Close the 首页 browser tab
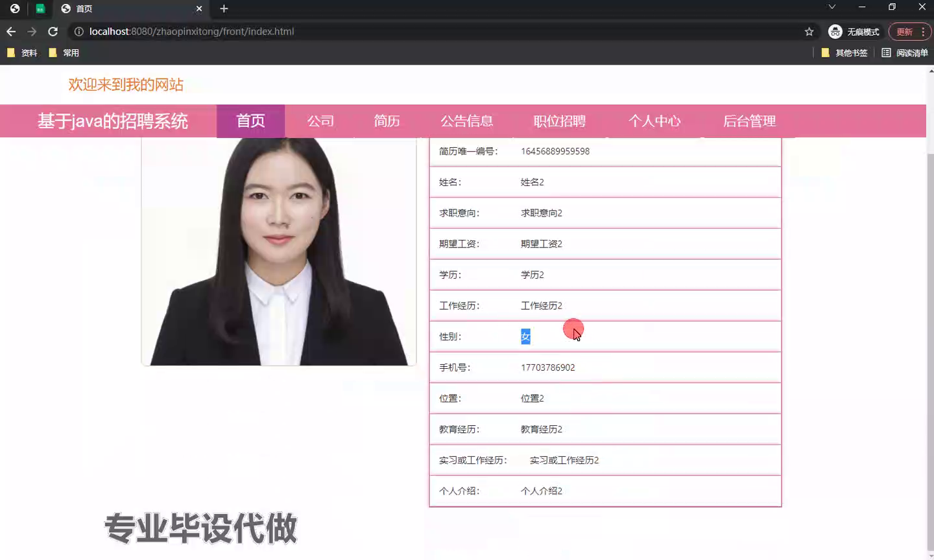The width and height of the screenshot is (934, 560). click(199, 8)
